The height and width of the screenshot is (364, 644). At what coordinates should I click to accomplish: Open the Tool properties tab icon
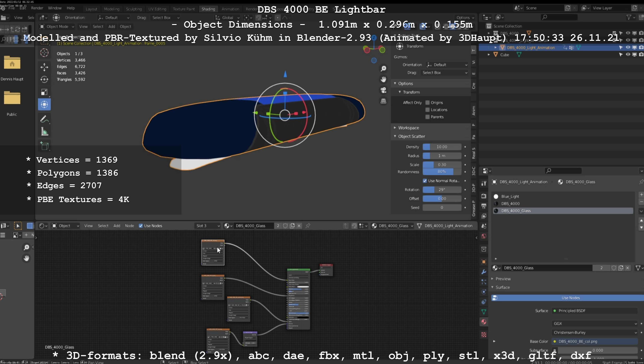tap(484, 183)
